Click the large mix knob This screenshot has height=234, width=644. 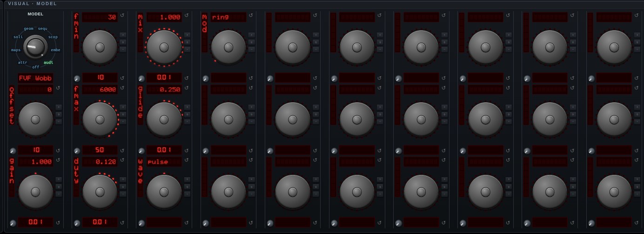[164, 47]
